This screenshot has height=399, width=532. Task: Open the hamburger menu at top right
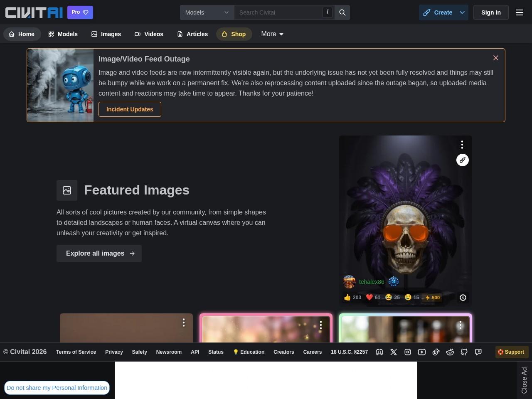[x=520, y=12]
